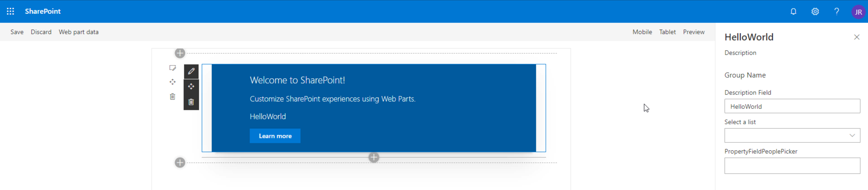868x190 pixels.
Task: Click the HelloWorld text in the web part
Action: (268, 116)
